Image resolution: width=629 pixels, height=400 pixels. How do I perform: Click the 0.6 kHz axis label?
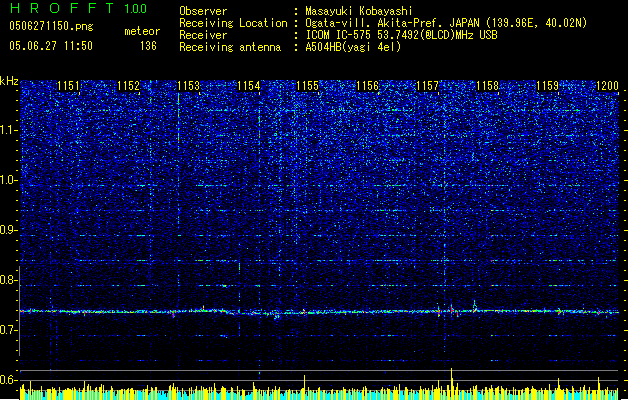pos(9,380)
